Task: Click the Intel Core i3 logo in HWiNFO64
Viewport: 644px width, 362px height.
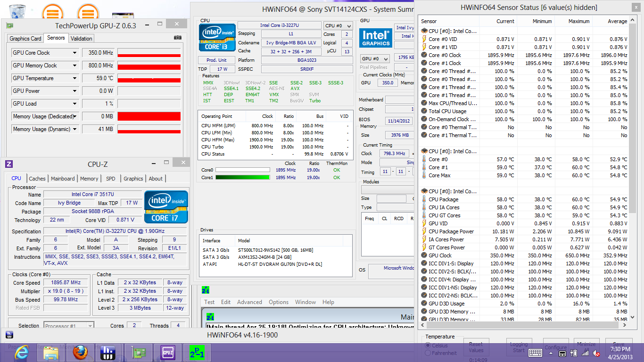Action: pos(217,37)
